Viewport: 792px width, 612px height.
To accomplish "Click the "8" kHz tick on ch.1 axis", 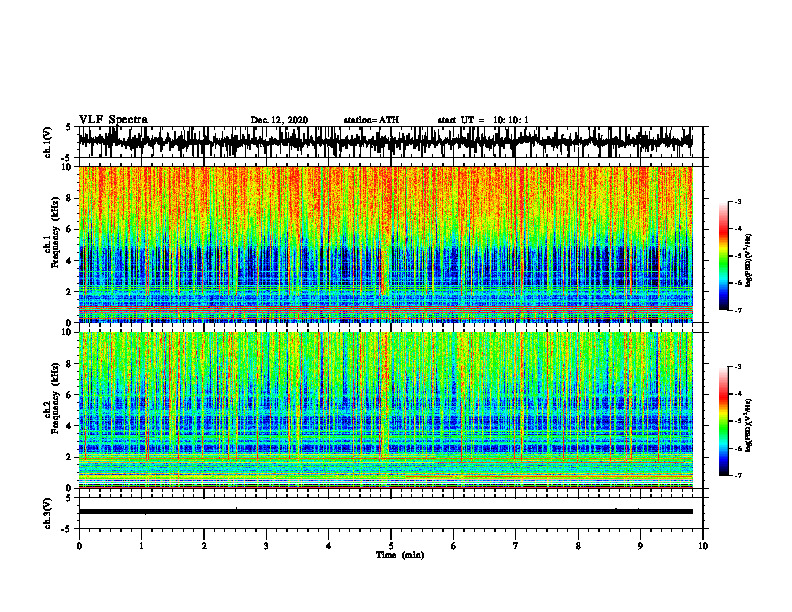I will click(x=70, y=198).
